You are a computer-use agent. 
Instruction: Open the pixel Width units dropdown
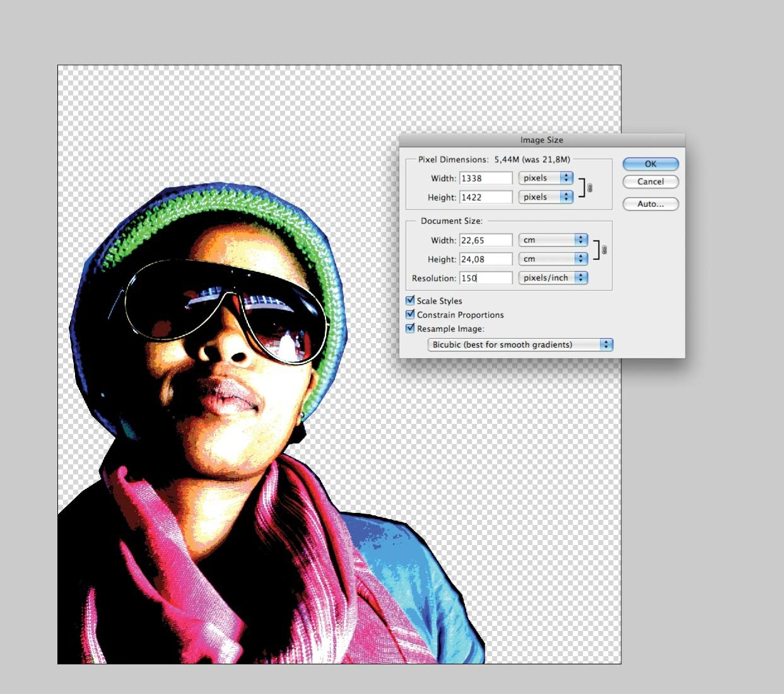point(546,178)
